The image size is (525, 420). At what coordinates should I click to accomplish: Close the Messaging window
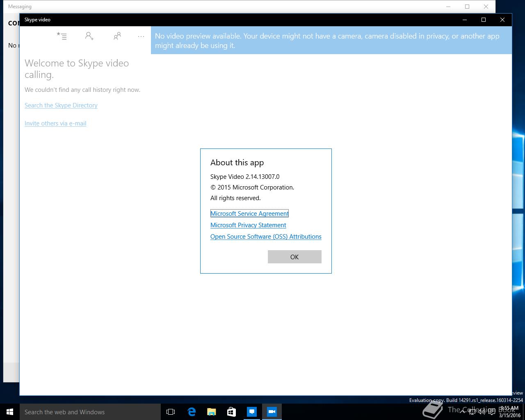(x=486, y=7)
